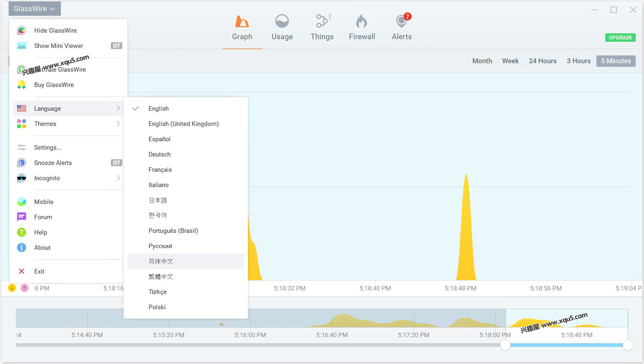
Task: Click the Buy GlassWire menu label
Action: [x=54, y=85]
